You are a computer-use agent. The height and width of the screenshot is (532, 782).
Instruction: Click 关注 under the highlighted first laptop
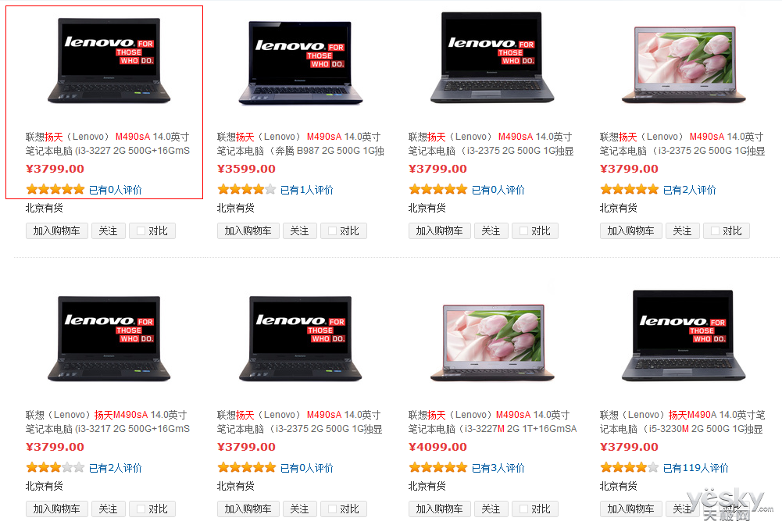[x=109, y=231]
